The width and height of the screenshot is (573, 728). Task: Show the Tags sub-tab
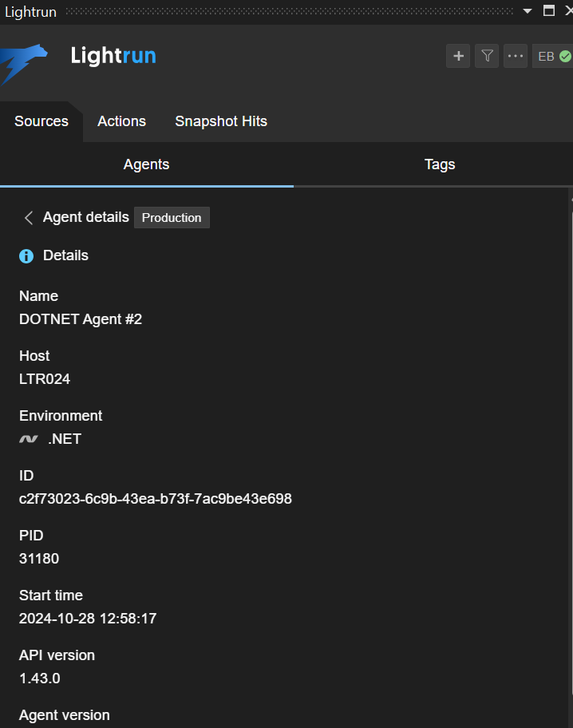click(439, 164)
